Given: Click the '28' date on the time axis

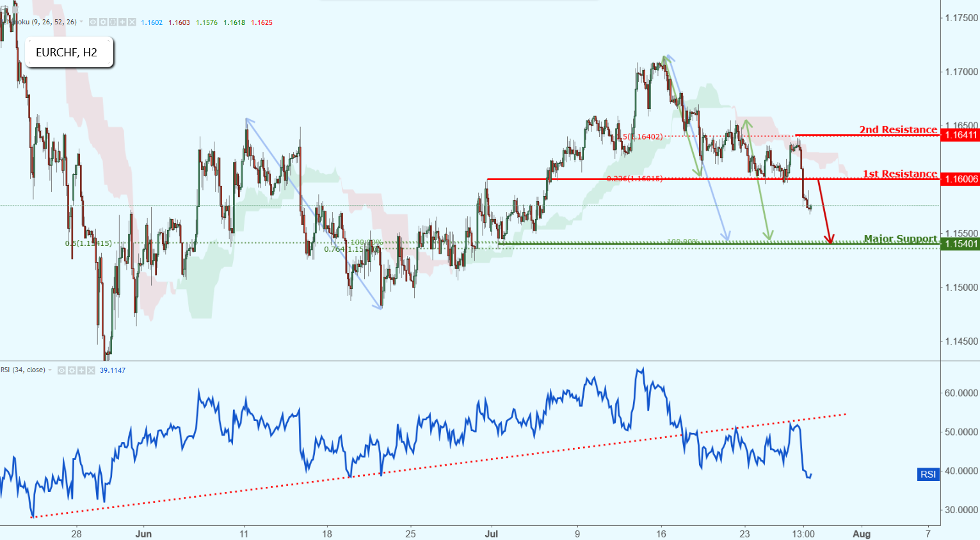Looking at the screenshot, I should click(x=76, y=534).
